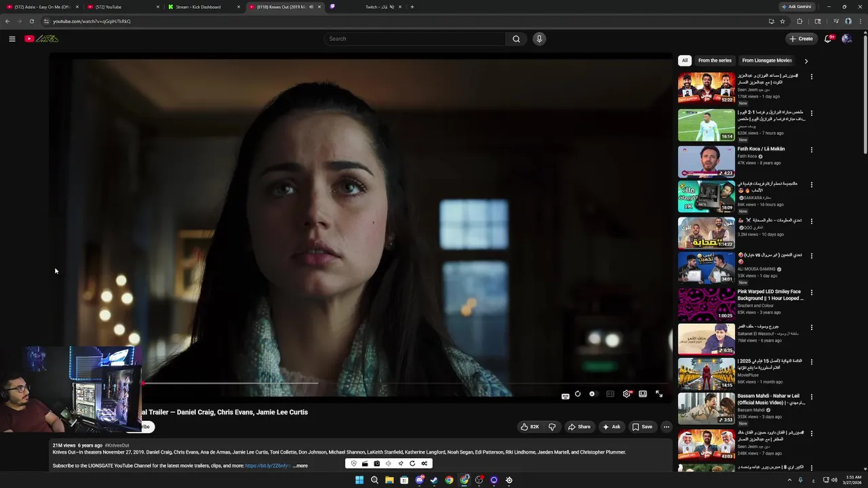
Task: Focus the YouTube search field
Action: pyautogui.click(x=415, y=39)
